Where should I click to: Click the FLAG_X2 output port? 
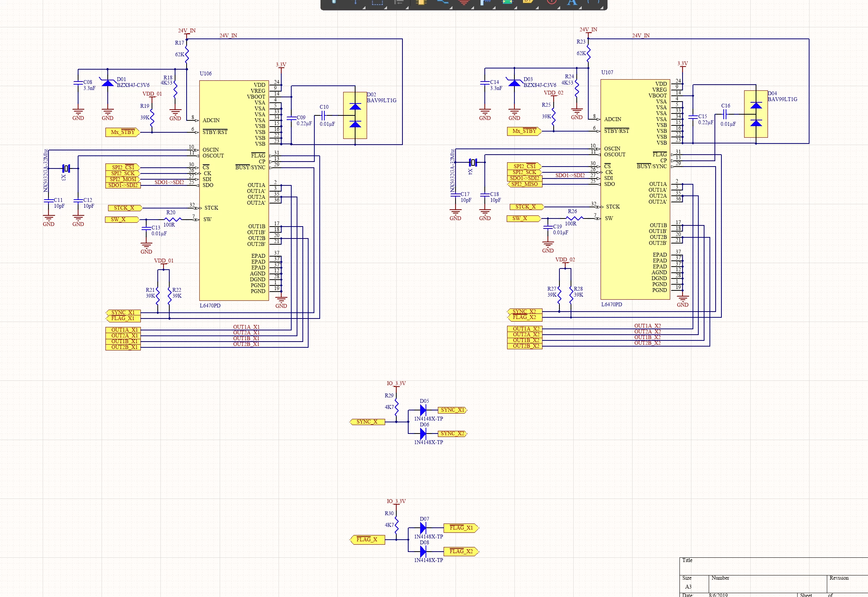461,551
